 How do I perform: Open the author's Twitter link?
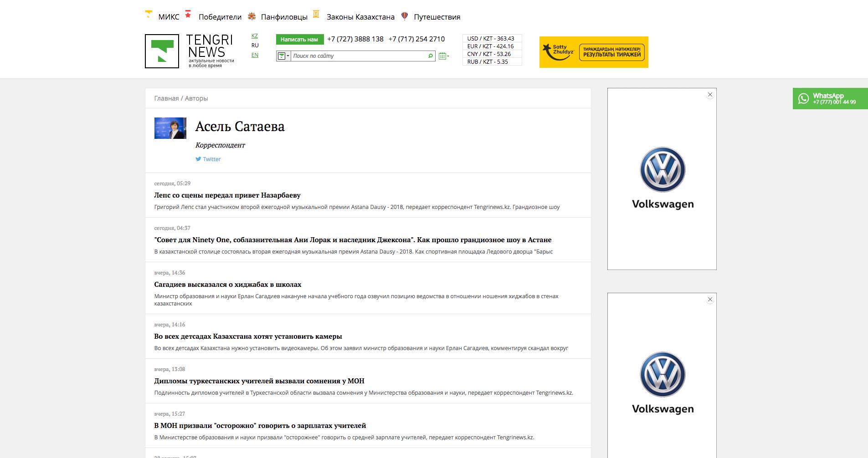point(211,159)
